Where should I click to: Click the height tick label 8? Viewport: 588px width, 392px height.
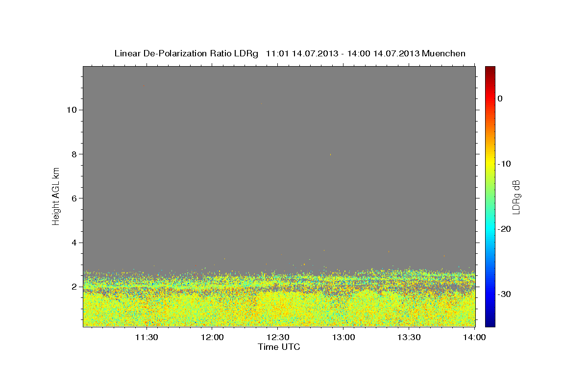tap(73, 154)
